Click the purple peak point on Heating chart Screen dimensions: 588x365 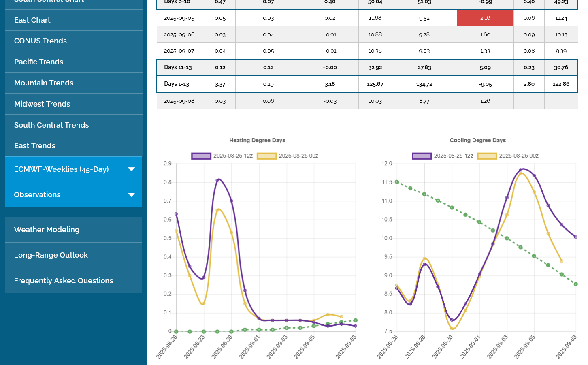[218, 180]
